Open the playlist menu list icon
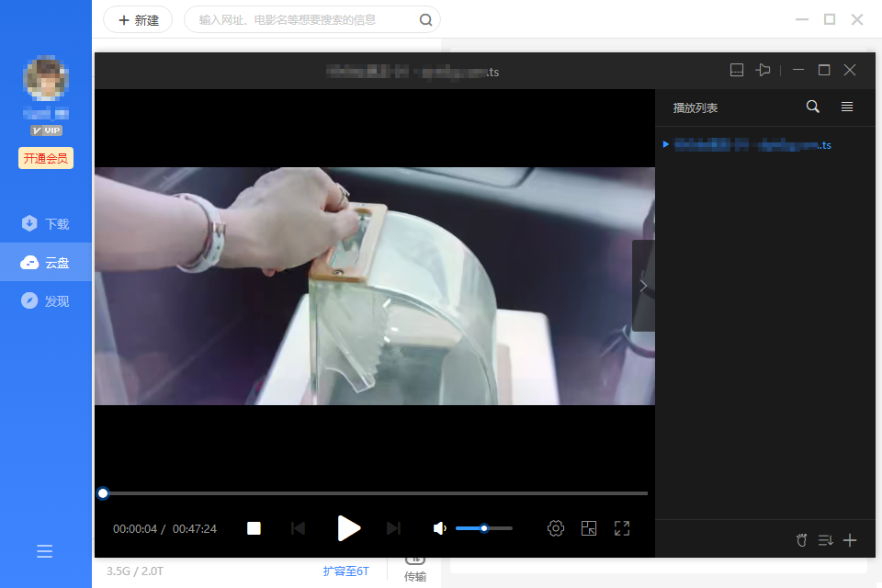882x588 pixels. [x=847, y=107]
